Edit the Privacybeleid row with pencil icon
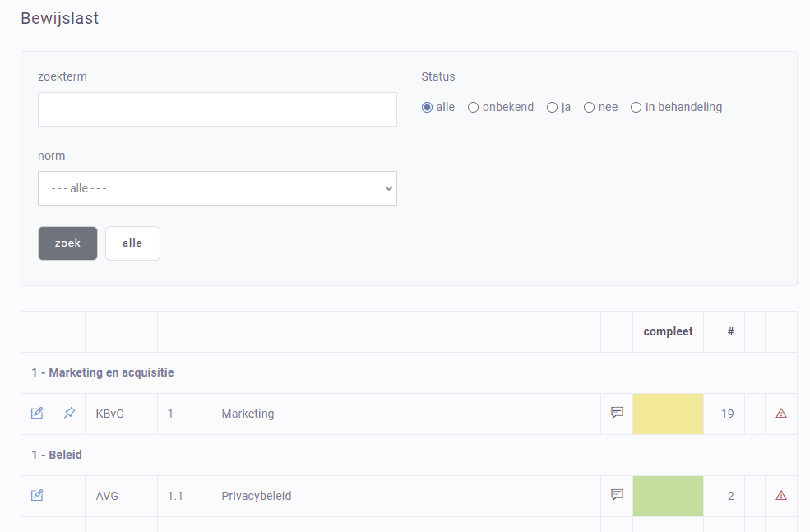 (x=37, y=495)
